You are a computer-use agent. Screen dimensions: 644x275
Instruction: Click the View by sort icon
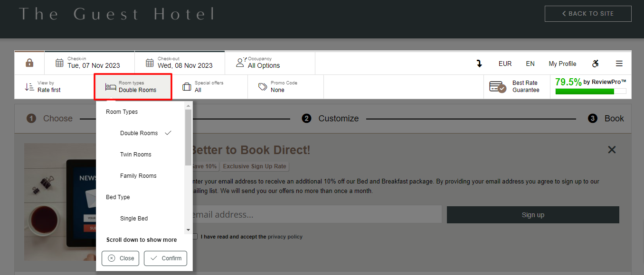pyautogui.click(x=29, y=87)
